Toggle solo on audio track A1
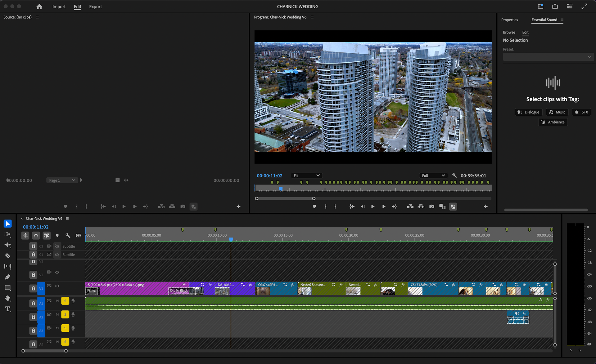This screenshot has width=596, height=364. [65, 301]
